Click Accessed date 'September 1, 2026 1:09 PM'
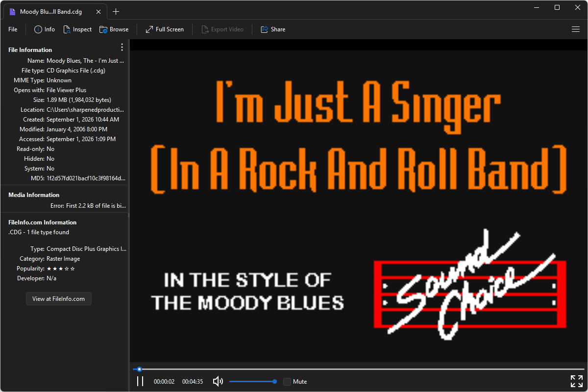588x392 pixels. click(81, 139)
